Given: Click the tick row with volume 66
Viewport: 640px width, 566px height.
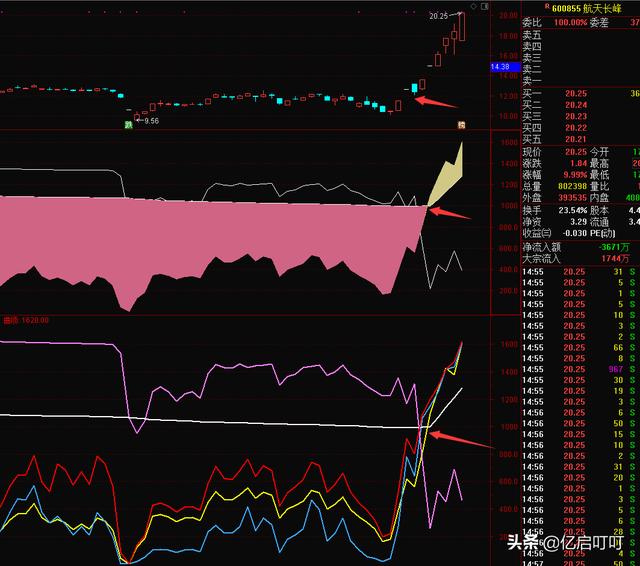Looking at the screenshot, I should [x=581, y=347].
